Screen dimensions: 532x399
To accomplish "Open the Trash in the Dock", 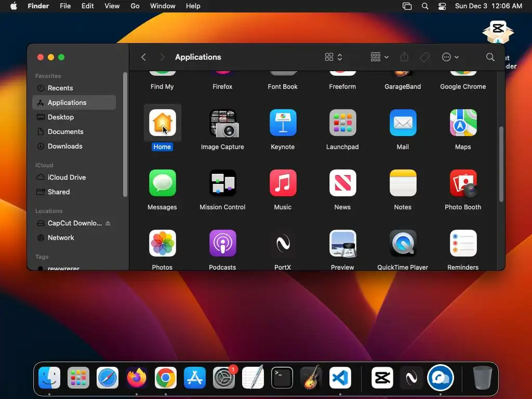I will click(483, 378).
